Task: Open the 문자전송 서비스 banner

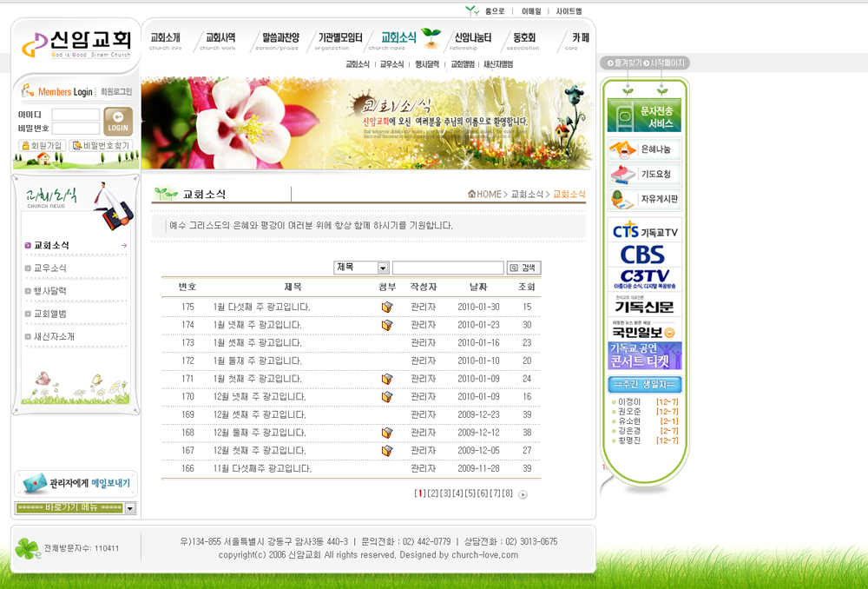Action: coord(644,116)
